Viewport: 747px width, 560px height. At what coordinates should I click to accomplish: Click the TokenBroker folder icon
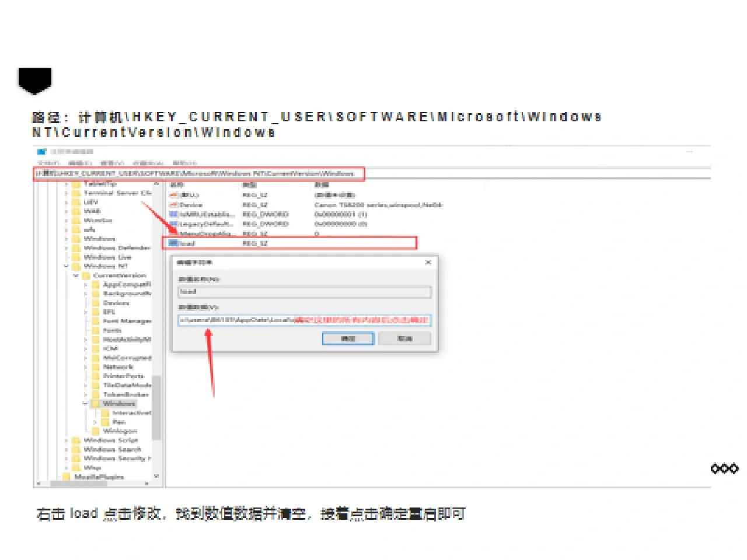(96, 394)
